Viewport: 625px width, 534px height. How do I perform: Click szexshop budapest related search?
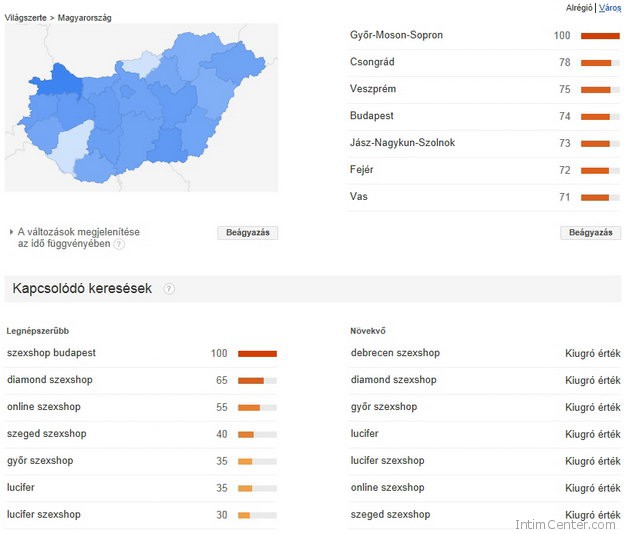pyautogui.click(x=51, y=353)
